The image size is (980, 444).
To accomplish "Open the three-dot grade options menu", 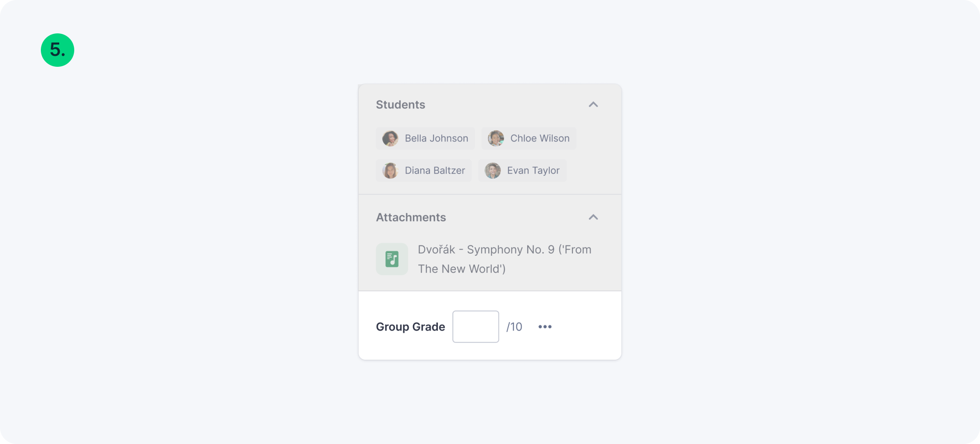I will pos(545,327).
